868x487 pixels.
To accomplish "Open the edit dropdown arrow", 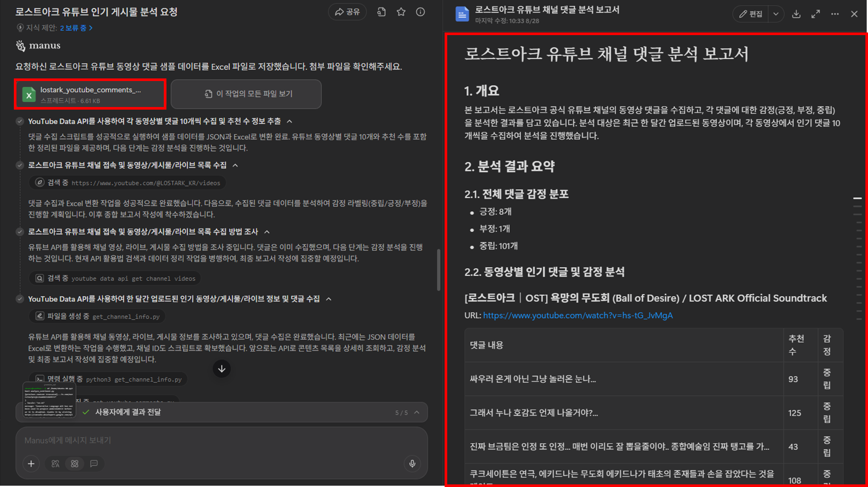I will point(776,14).
